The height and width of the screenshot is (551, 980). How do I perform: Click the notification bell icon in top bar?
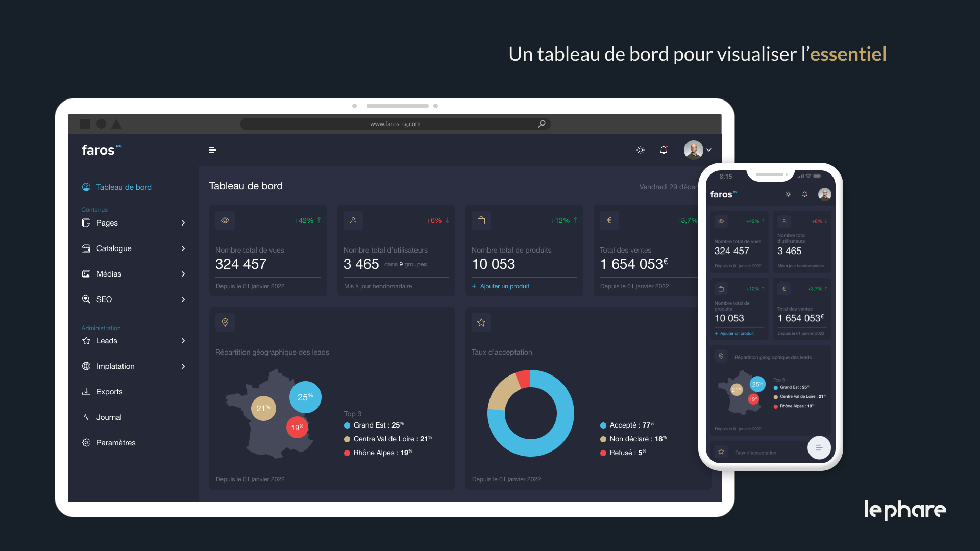[x=663, y=150]
